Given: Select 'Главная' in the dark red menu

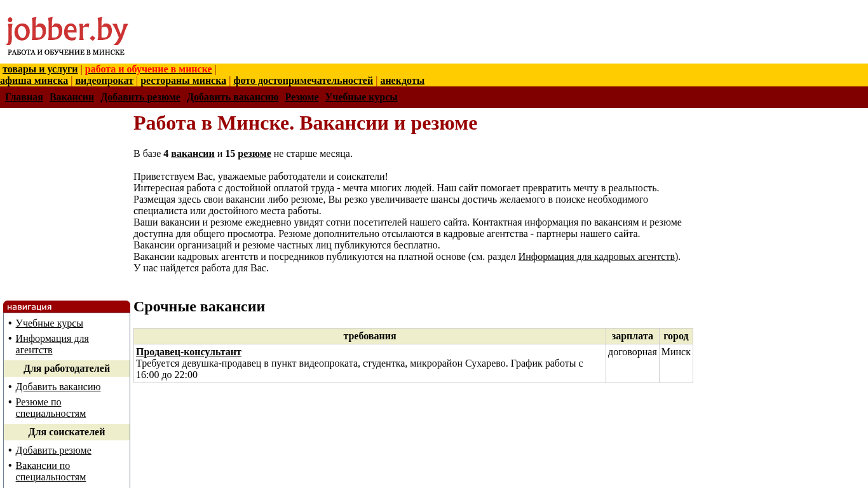Looking at the screenshot, I should click(24, 97).
